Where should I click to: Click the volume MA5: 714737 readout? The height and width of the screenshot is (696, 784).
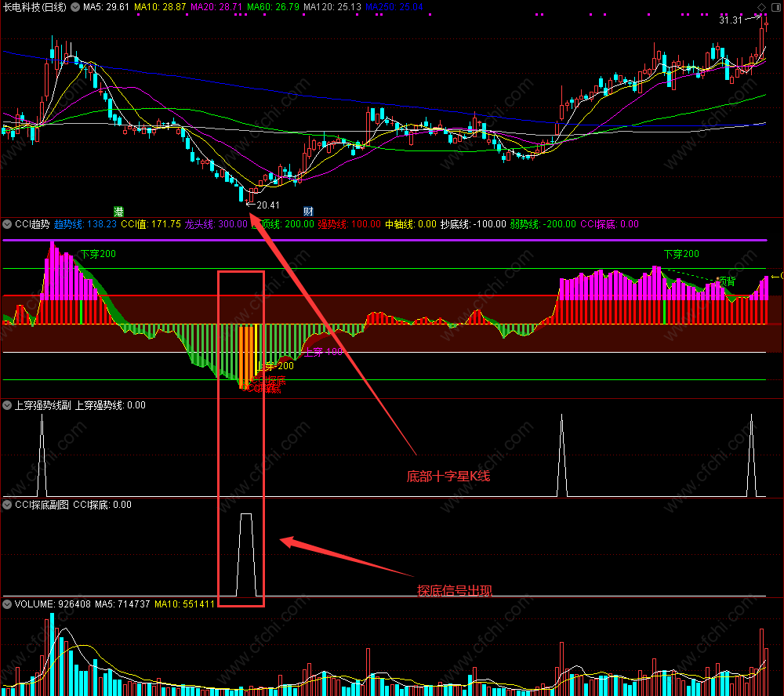(122, 604)
